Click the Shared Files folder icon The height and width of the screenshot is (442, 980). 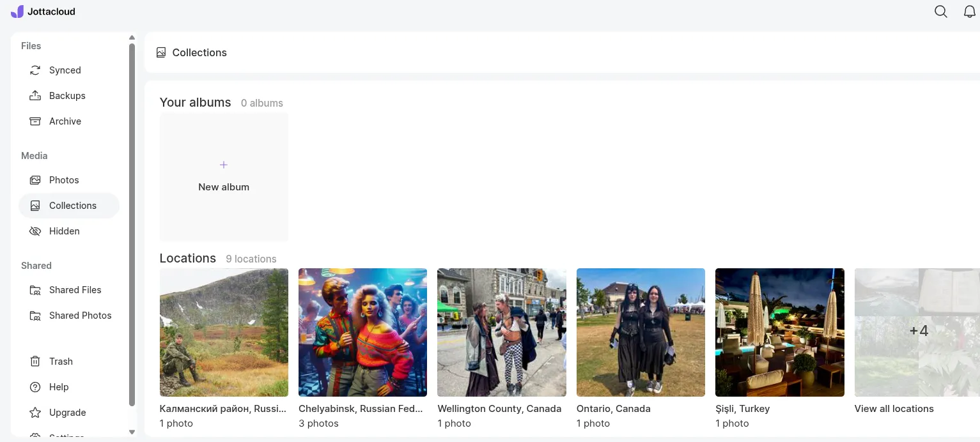[35, 290]
